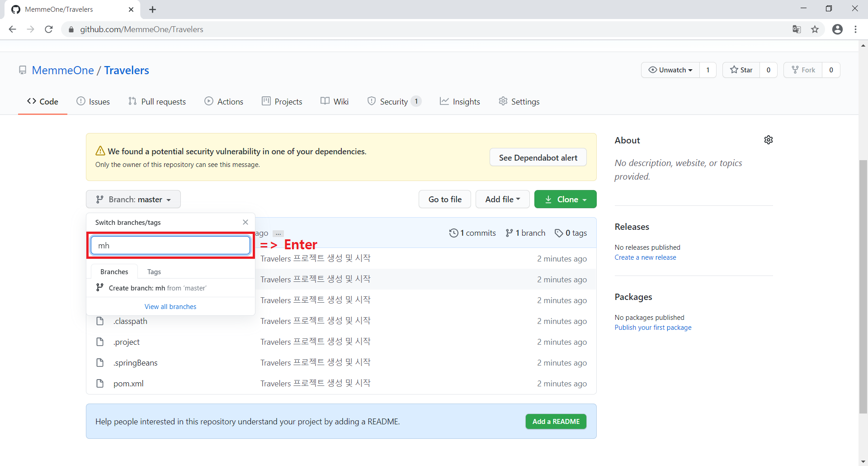Open Chrome's three-dot menu

coord(855,29)
